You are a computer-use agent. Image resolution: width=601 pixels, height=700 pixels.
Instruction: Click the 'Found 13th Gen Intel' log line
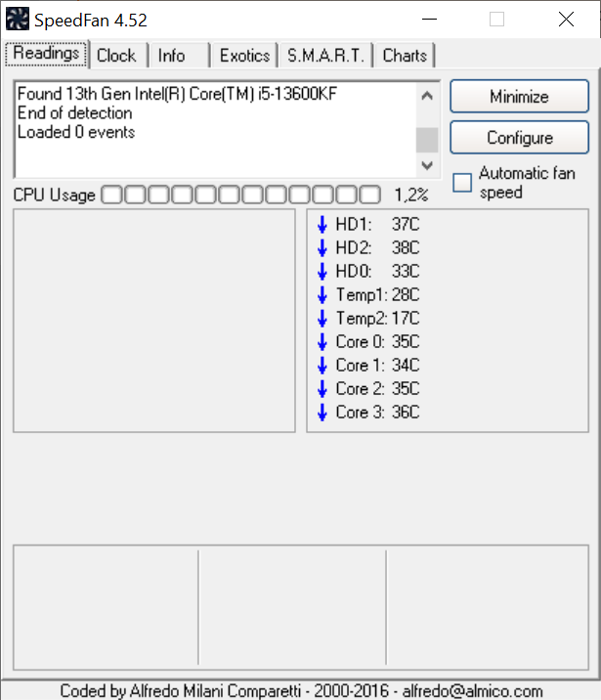click(x=177, y=94)
